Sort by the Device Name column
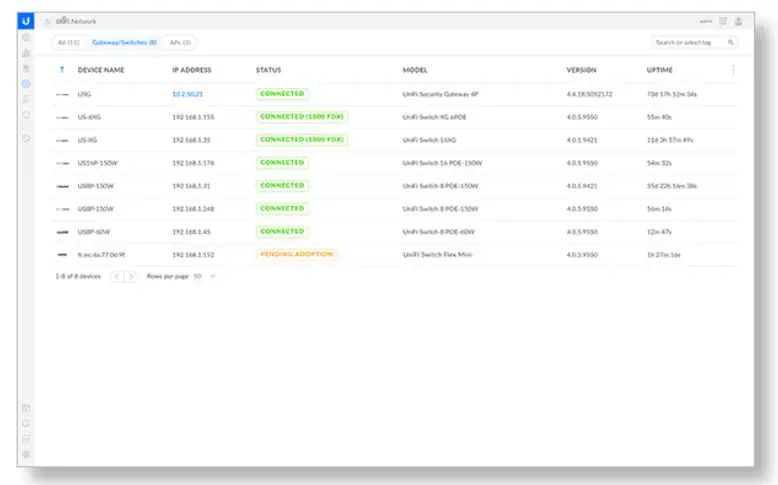778x485 pixels. pyautogui.click(x=101, y=70)
